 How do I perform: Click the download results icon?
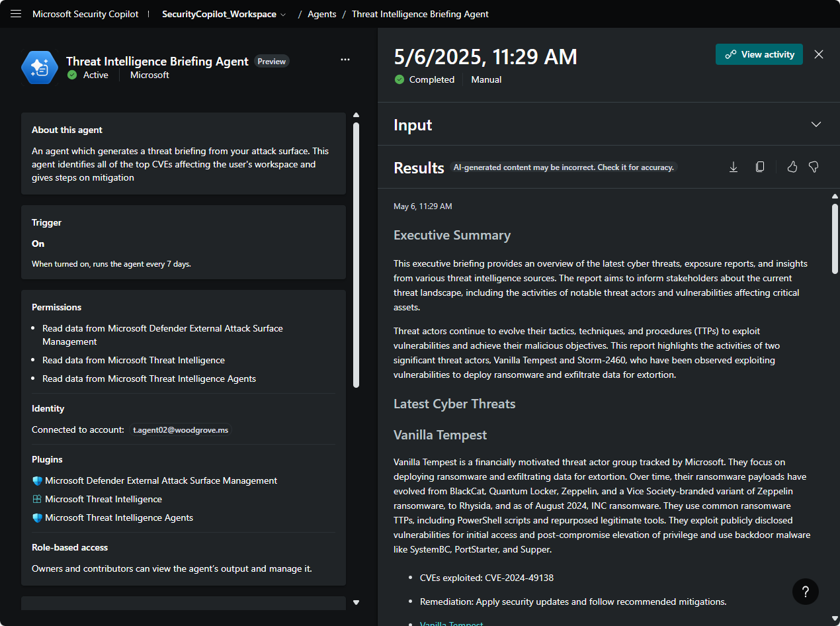[734, 167]
